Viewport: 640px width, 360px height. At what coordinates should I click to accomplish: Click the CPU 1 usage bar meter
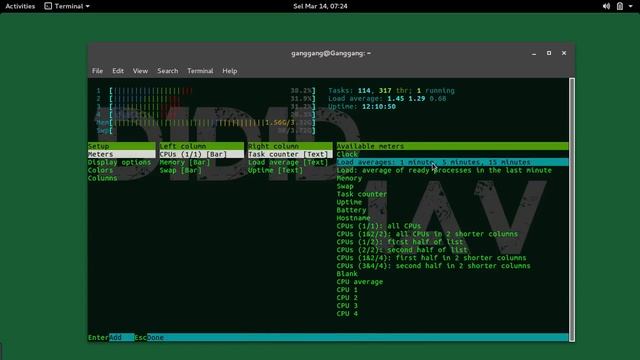[206, 91]
